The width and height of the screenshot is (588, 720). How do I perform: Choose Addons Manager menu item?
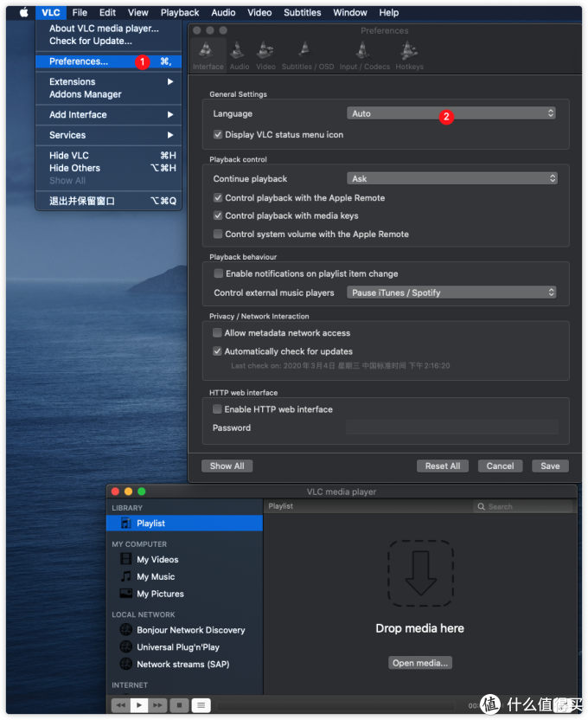(x=109, y=94)
